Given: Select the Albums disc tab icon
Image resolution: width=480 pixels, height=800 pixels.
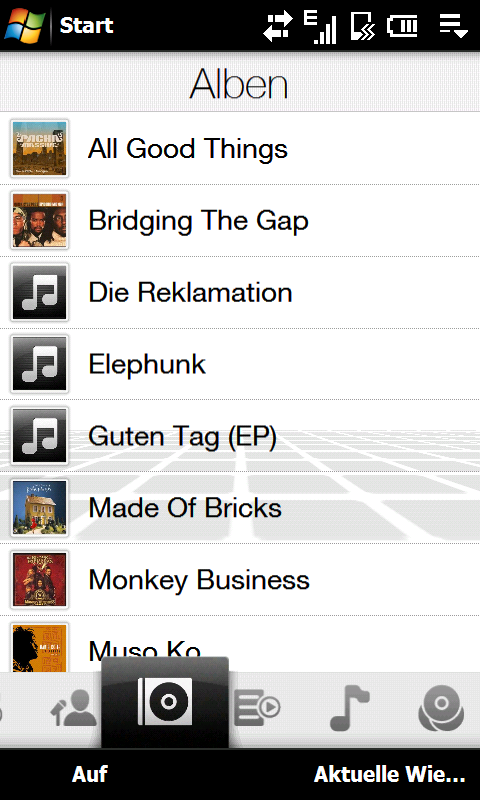Looking at the screenshot, I should pyautogui.click(x=165, y=702).
